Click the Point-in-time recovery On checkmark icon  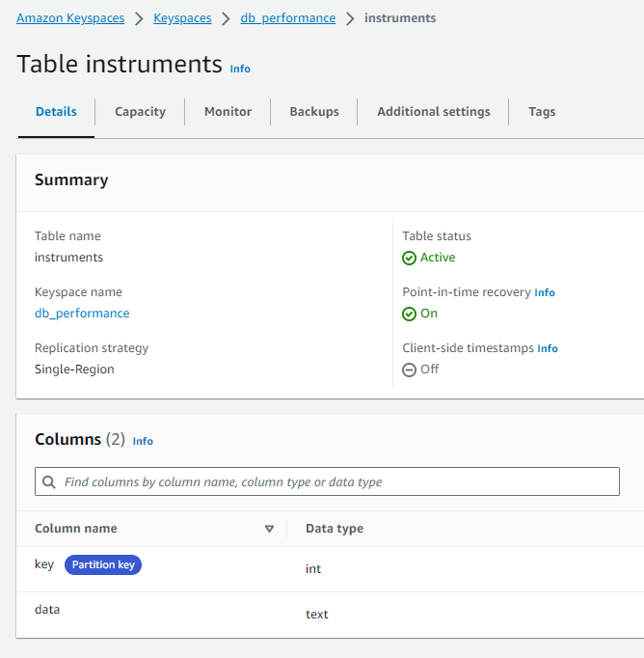coord(409,314)
